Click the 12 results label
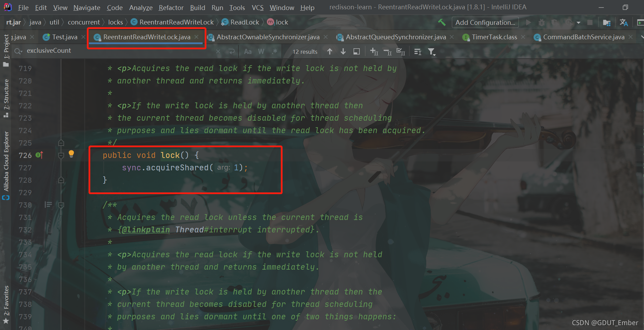The width and height of the screenshot is (644, 330). click(x=305, y=52)
